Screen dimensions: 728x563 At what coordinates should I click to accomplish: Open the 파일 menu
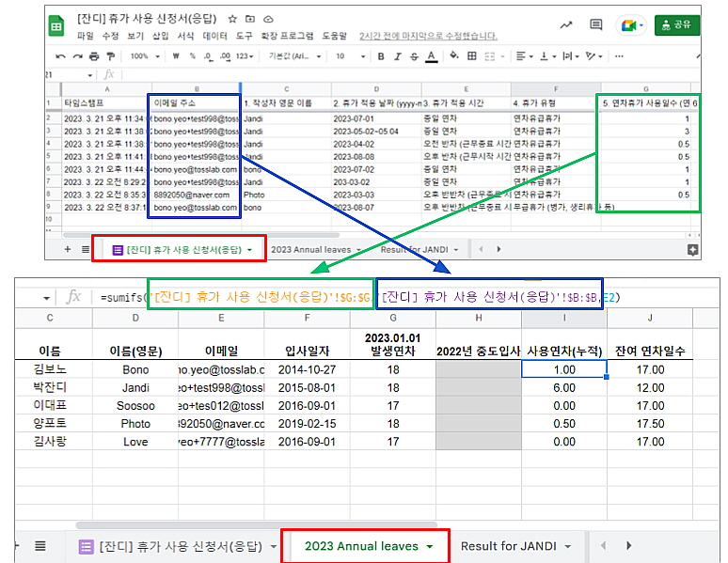coord(85,36)
